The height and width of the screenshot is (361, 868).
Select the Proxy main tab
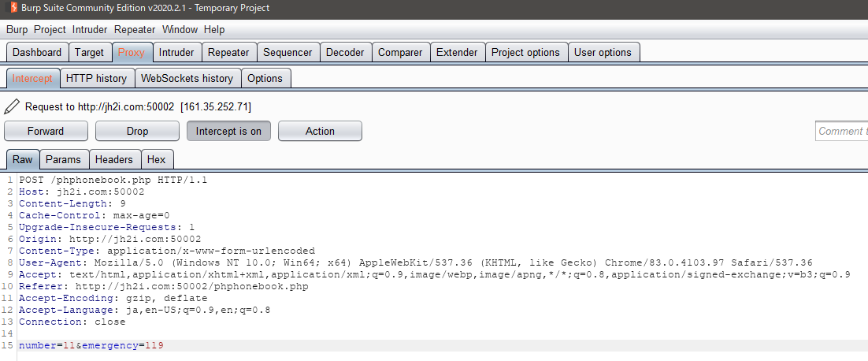point(132,53)
